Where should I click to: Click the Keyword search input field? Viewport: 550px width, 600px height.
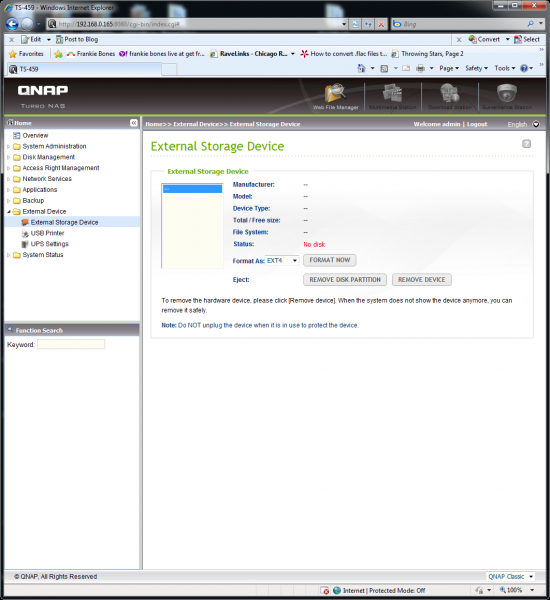[x=71, y=344]
